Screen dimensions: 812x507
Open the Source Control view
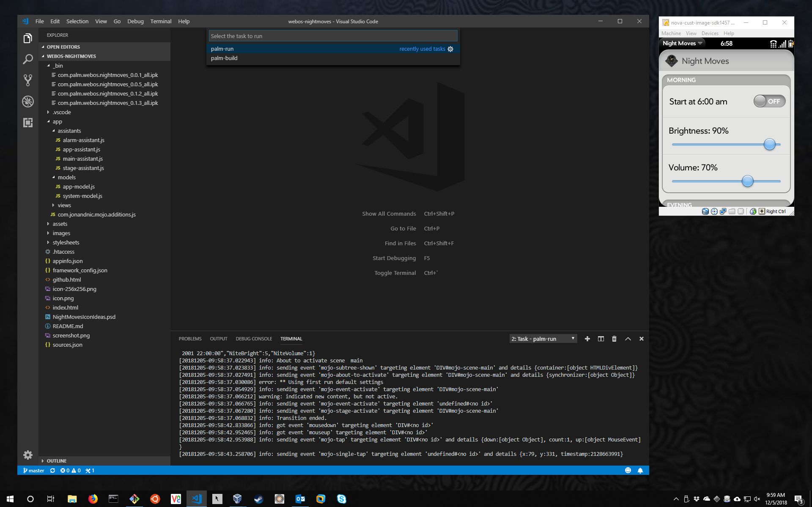point(28,80)
